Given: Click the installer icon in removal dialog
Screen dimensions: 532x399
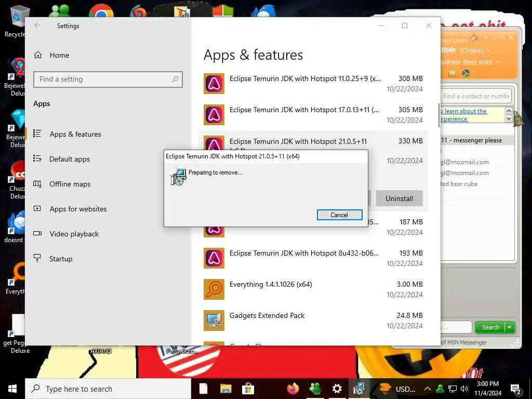Looking at the screenshot, I should pos(178,177).
